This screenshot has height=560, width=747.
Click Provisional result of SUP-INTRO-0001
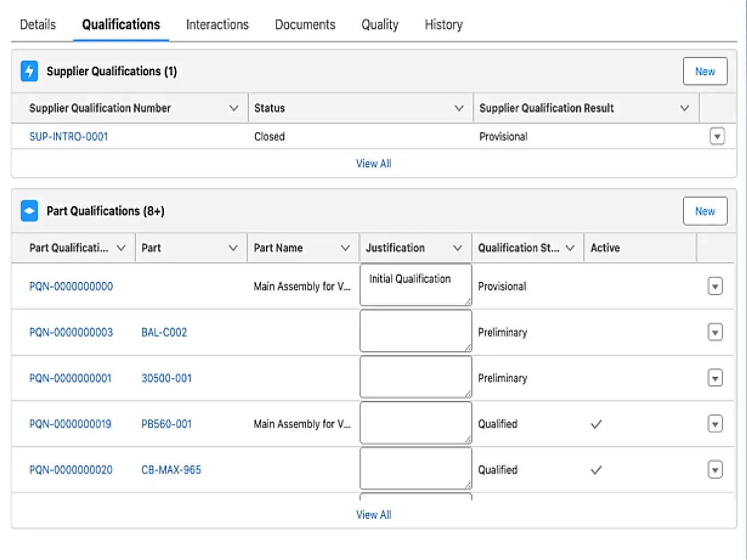[x=503, y=136]
